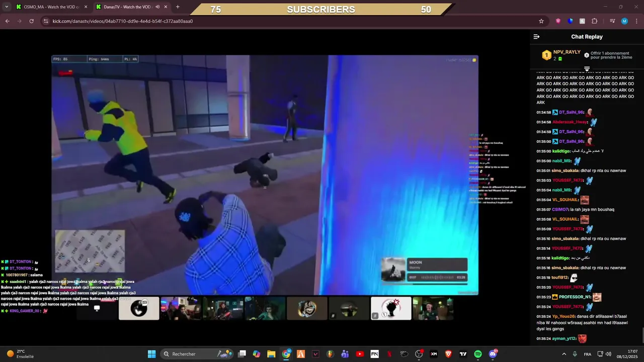The image size is (644, 362).
Task: Open YouTube app from the taskbar
Action: [360, 354]
